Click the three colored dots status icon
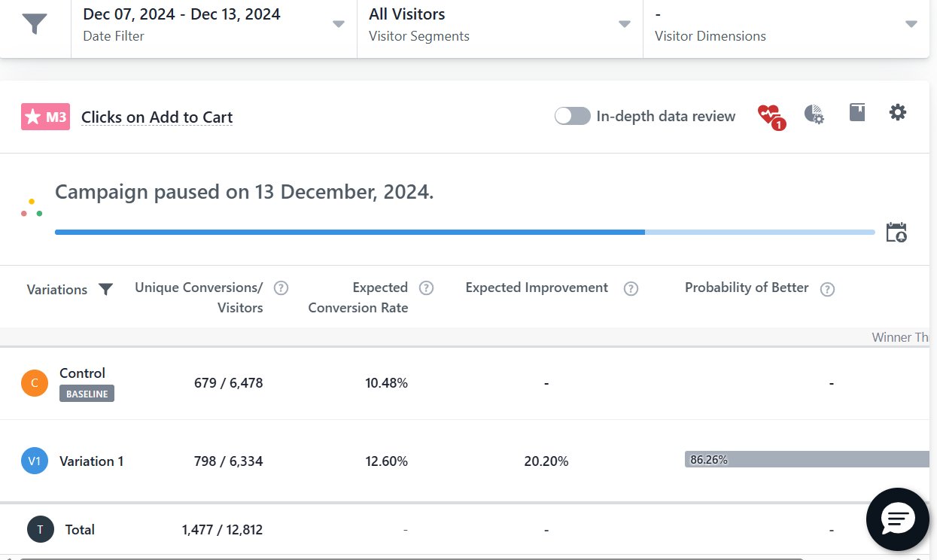937x560 pixels. click(31, 208)
